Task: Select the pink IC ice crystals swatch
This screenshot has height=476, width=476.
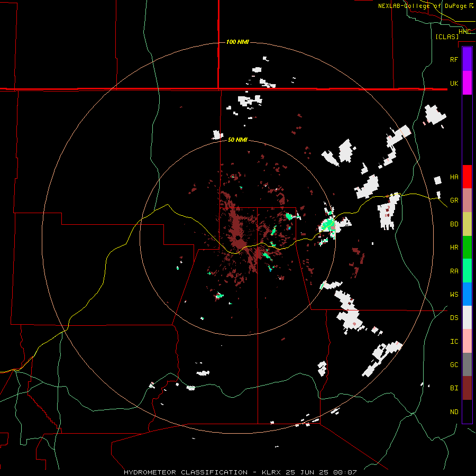Action: pos(467,341)
